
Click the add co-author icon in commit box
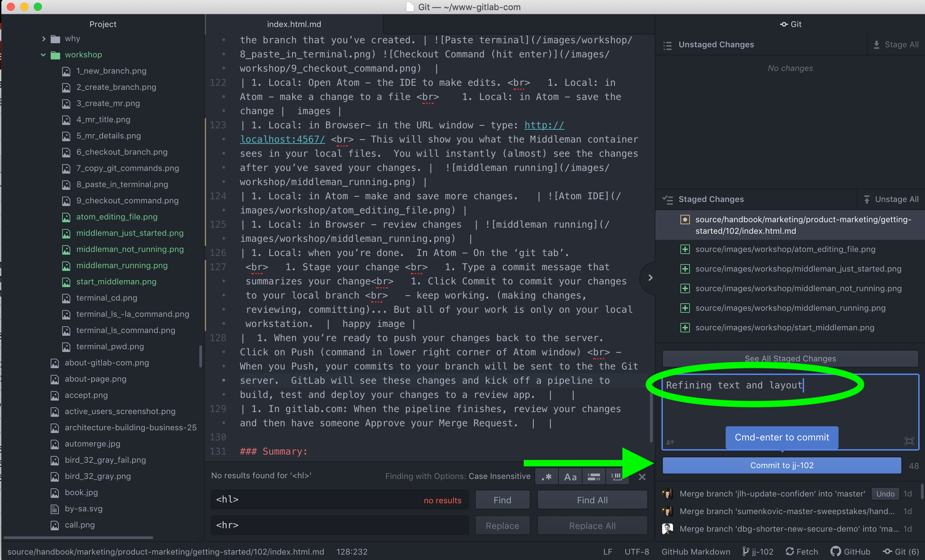[x=670, y=442]
